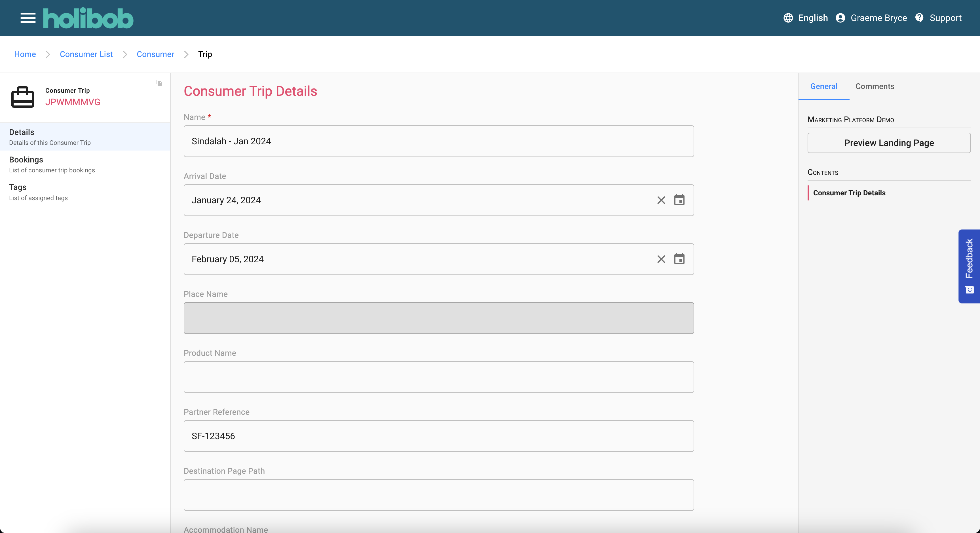Open the Bookings sidebar section

click(x=85, y=164)
